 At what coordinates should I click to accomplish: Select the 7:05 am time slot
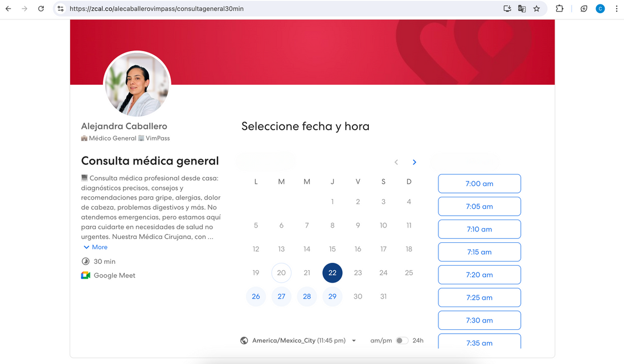(479, 206)
